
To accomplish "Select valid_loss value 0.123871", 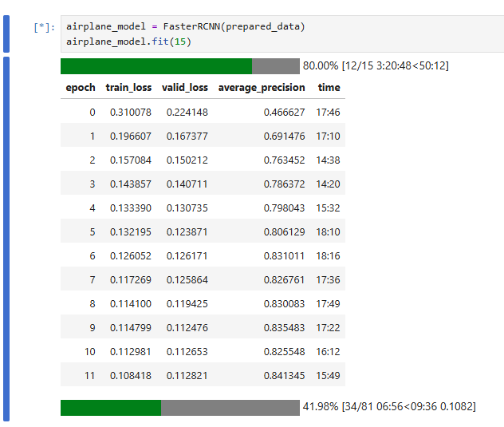I will (x=187, y=232).
